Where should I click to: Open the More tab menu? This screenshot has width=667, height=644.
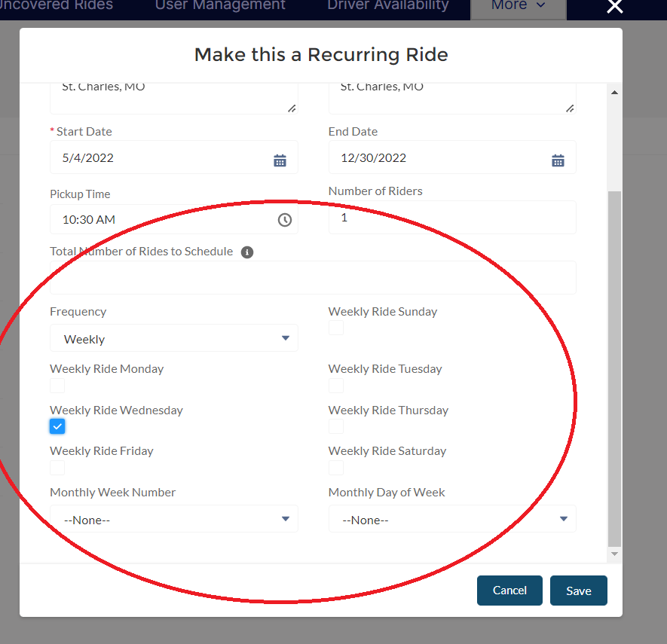tap(518, 6)
